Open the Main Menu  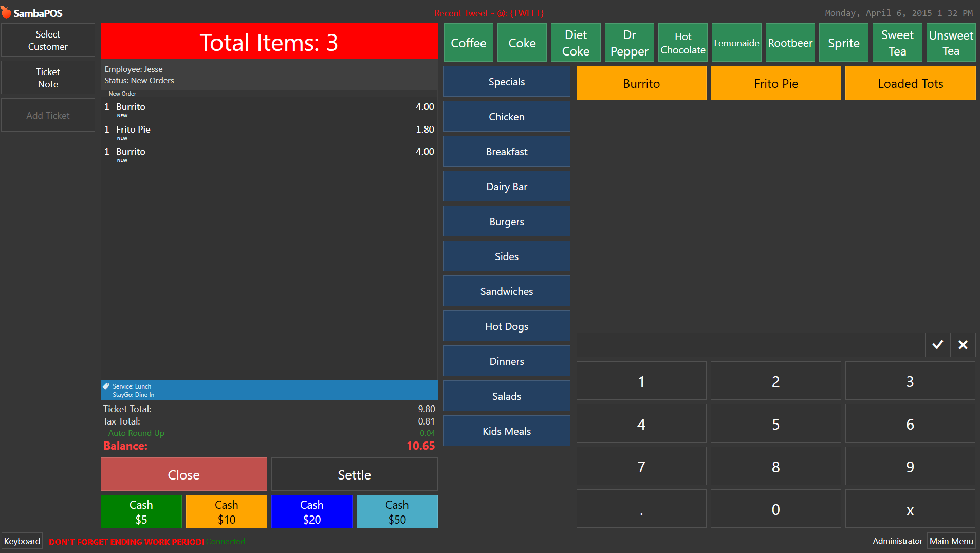click(x=951, y=541)
